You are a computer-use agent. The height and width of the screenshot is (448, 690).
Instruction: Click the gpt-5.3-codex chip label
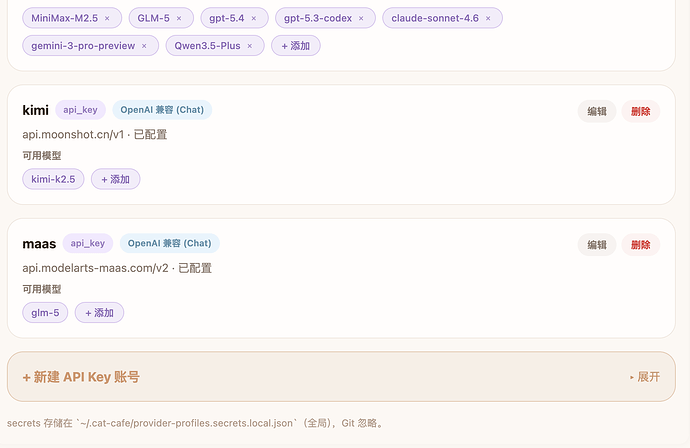click(x=318, y=18)
